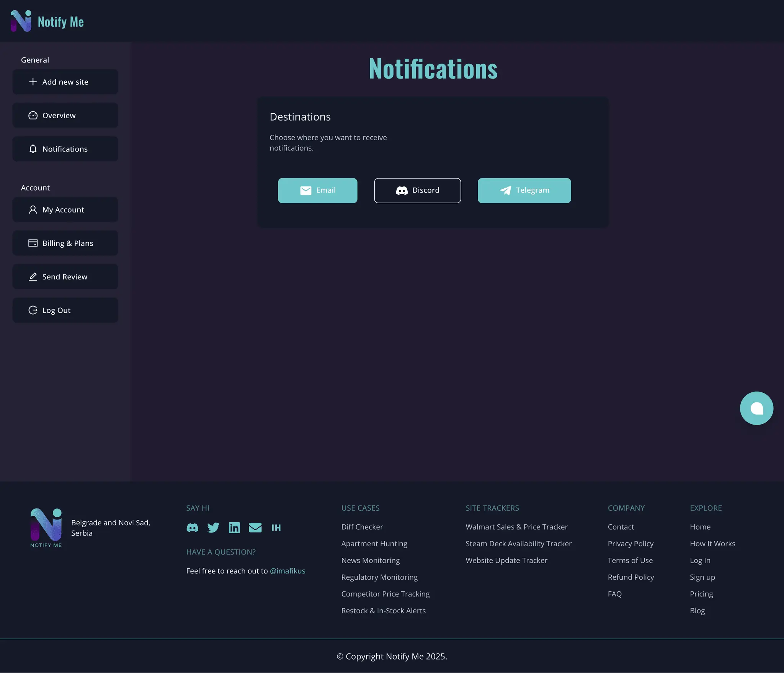Click Belgrade and Novi Sad, Serbia text
This screenshot has width=784, height=673.
111,528
